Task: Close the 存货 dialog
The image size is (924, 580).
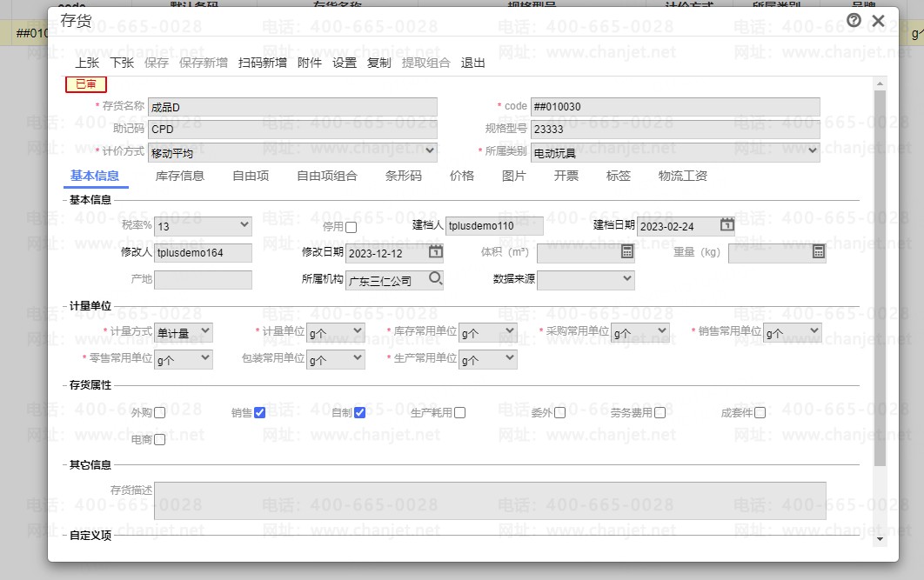Action: [878, 21]
